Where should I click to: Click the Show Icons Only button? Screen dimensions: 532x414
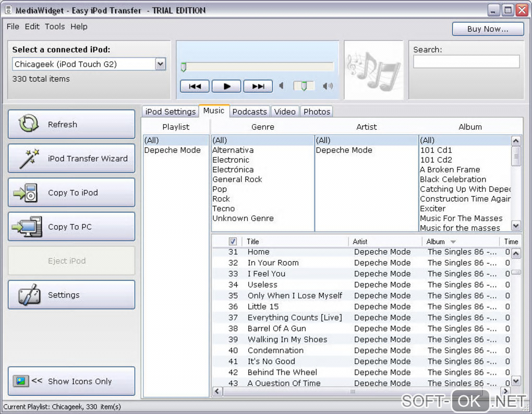click(x=71, y=381)
